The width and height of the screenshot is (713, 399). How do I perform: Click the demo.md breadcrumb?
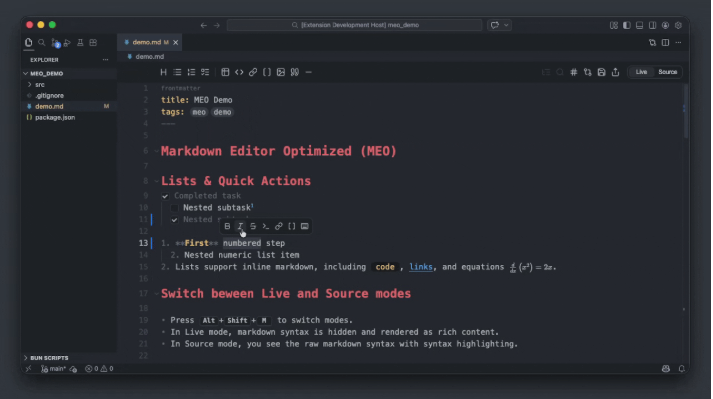coord(146,56)
